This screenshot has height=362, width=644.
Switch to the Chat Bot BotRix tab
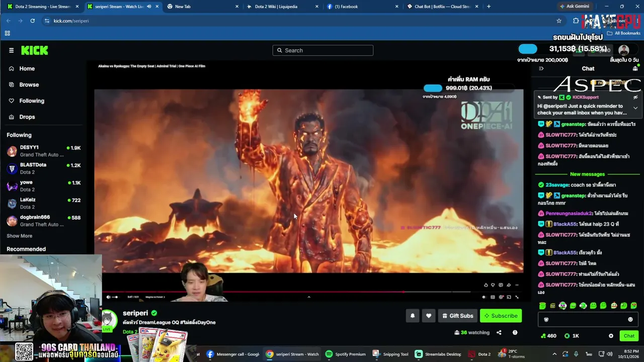[442, 7]
